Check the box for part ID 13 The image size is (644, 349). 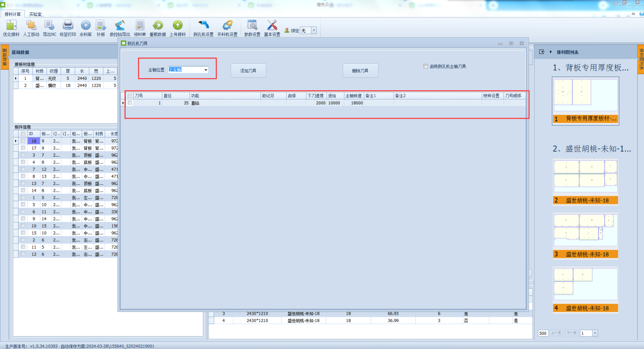pyautogui.click(x=23, y=183)
